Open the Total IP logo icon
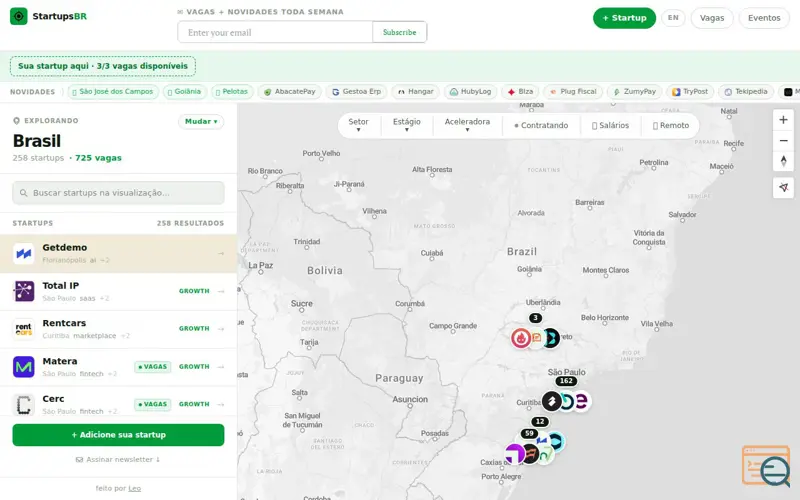800x500 pixels. [23, 291]
